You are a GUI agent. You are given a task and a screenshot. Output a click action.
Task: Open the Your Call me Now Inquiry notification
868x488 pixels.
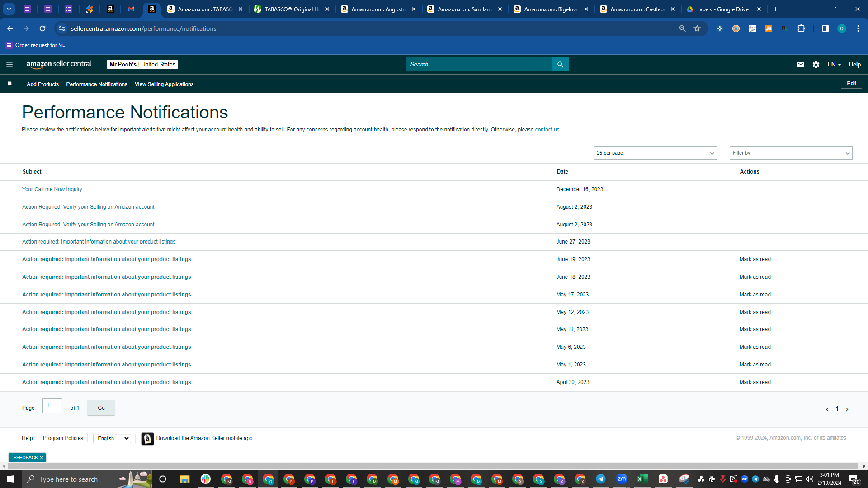(52, 189)
